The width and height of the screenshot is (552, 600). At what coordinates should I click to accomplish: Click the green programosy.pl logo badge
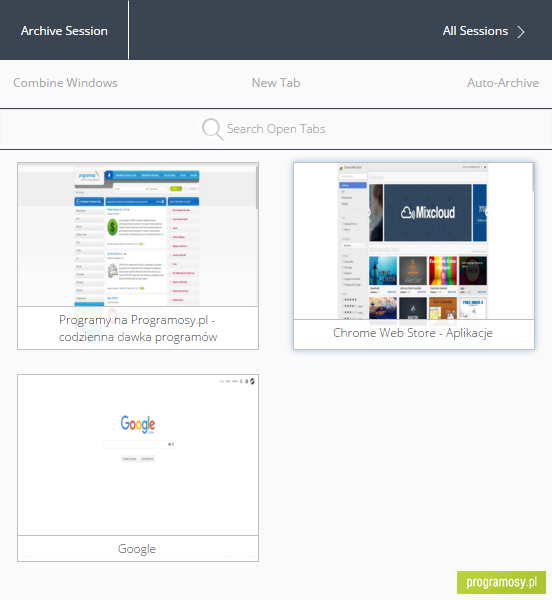pyautogui.click(x=502, y=582)
